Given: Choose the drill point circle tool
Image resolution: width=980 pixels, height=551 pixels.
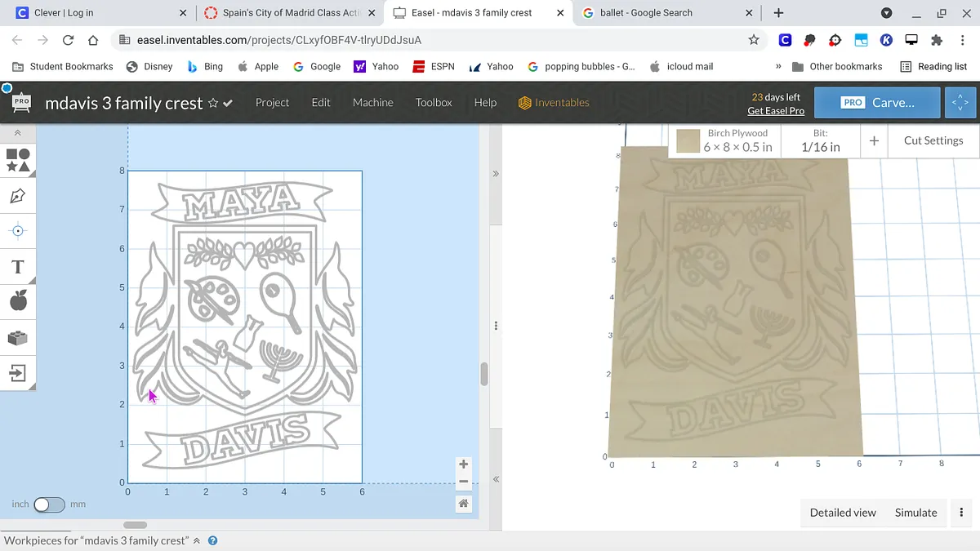Looking at the screenshot, I should 18,231.
